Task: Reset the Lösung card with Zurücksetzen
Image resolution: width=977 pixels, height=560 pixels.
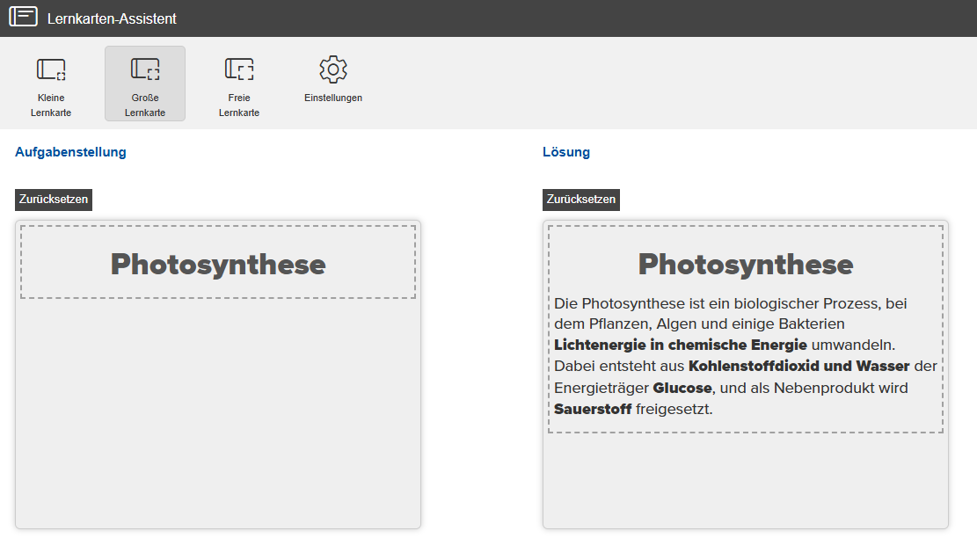Action: [x=581, y=200]
